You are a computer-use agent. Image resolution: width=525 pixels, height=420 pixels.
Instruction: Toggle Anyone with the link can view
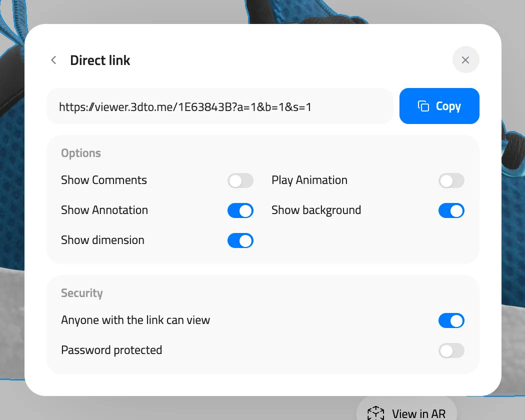point(451,320)
